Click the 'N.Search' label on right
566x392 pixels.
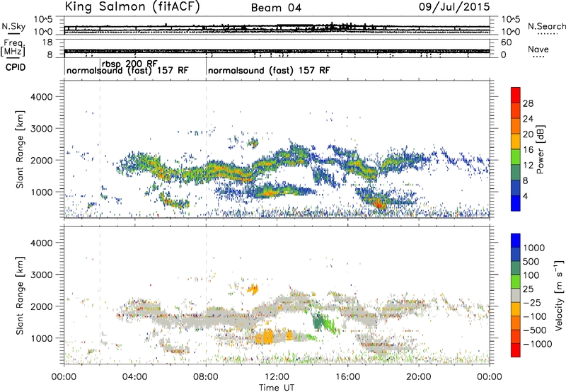[546, 26]
